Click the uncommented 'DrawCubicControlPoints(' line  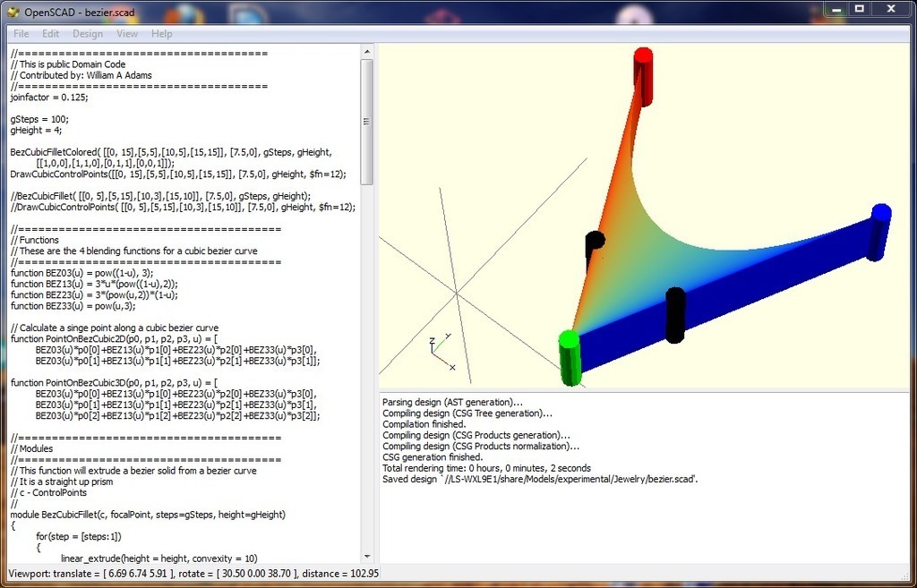coord(178,175)
